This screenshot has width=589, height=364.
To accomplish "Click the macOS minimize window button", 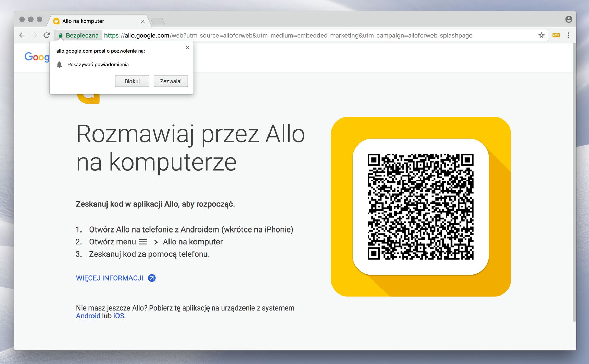I will point(31,19).
